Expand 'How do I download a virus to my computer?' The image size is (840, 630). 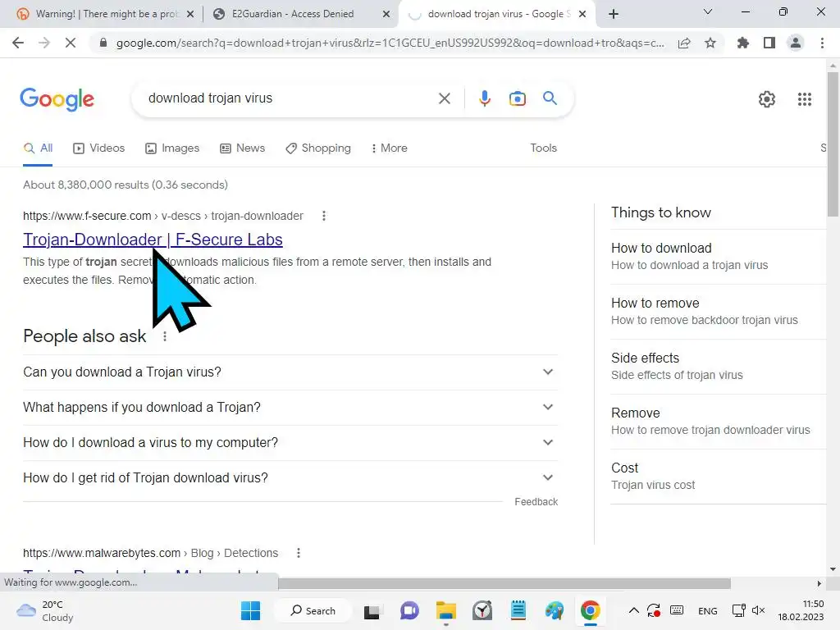290,442
